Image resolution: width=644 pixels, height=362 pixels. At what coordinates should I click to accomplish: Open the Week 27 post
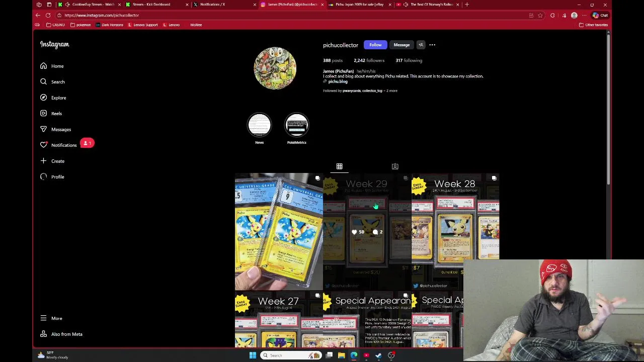pos(279,319)
